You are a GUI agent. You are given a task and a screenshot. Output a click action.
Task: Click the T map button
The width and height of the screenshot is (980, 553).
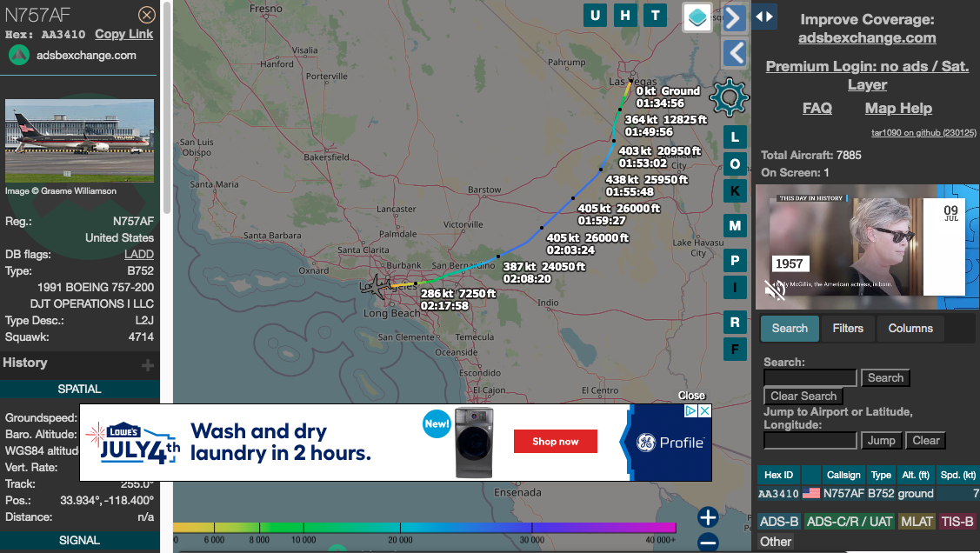[655, 16]
